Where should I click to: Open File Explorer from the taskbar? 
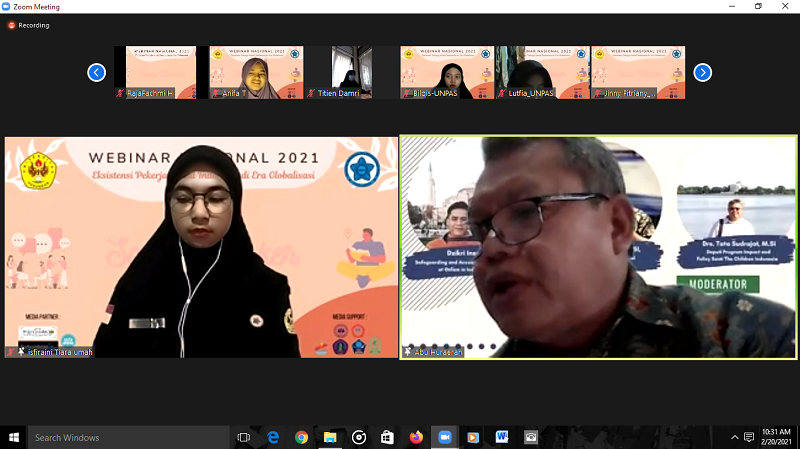tap(330, 437)
